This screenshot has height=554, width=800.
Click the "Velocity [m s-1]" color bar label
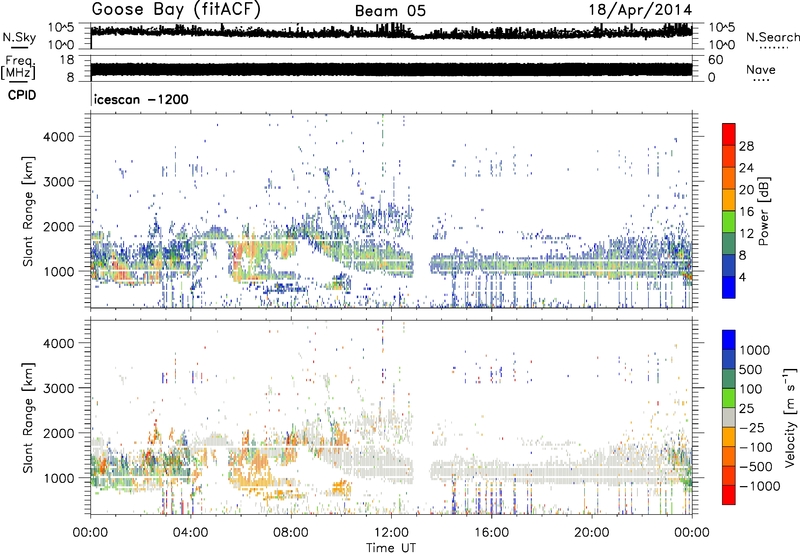click(x=790, y=417)
